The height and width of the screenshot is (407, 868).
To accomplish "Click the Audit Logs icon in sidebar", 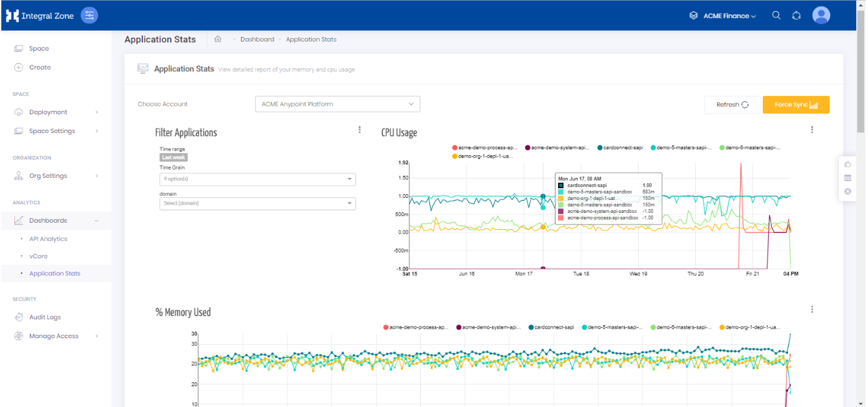I will tap(18, 317).
